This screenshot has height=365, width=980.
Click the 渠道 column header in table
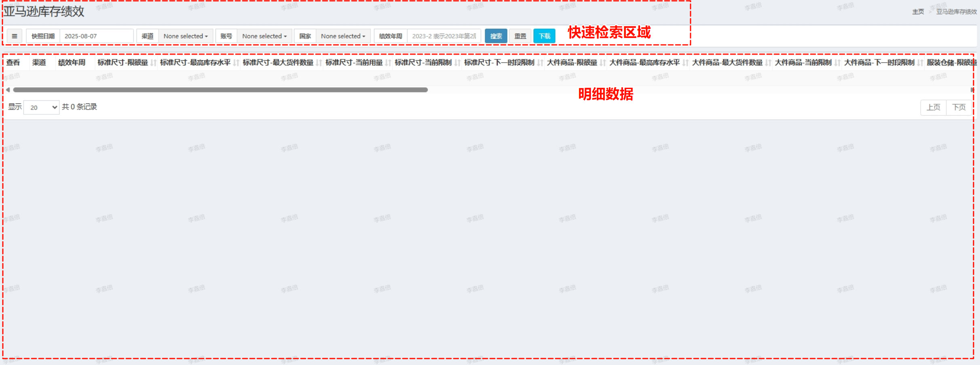click(x=39, y=63)
